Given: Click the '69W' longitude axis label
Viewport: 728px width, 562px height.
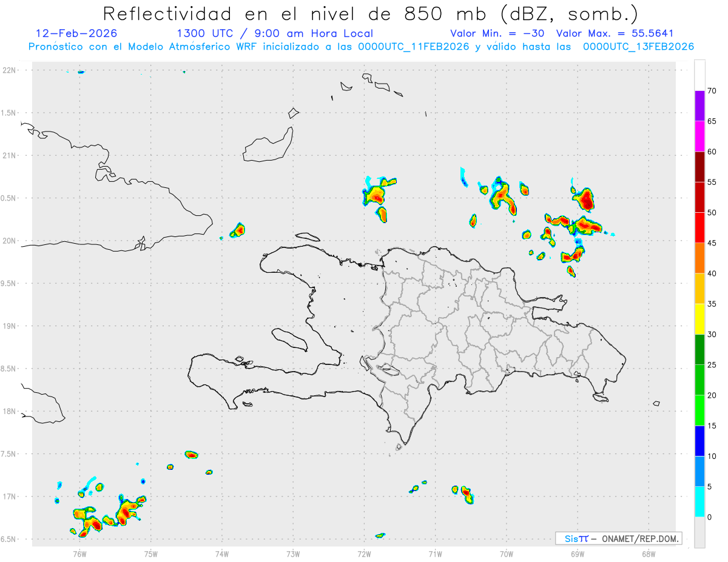Looking at the screenshot, I should click(578, 554).
